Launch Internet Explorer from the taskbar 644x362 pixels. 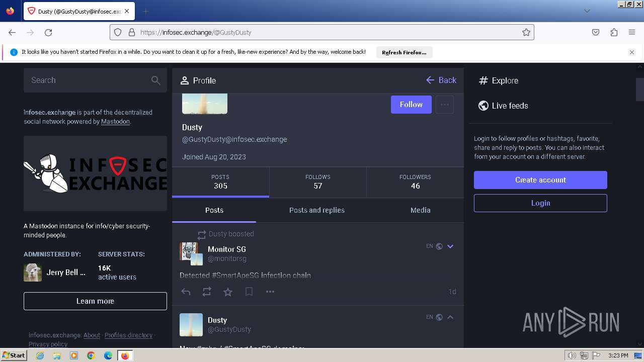point(40,355)
